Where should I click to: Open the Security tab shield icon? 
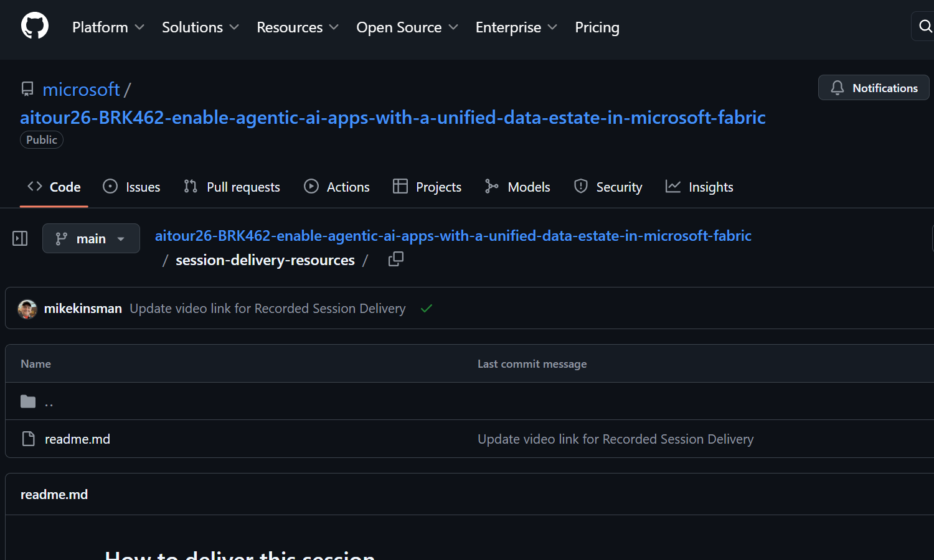(580, 186)
